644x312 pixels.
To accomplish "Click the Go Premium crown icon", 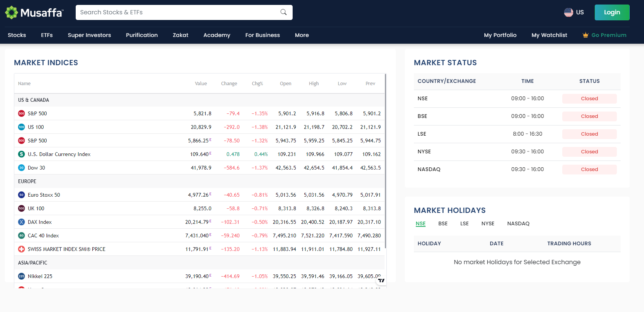I will 585,35.
